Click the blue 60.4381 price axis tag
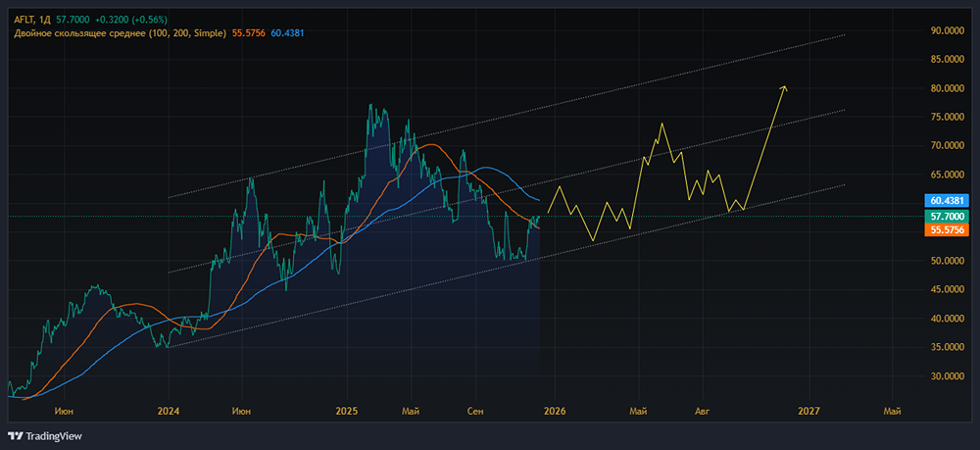Screen dimensions: 980x450 (x=948, y=201)
